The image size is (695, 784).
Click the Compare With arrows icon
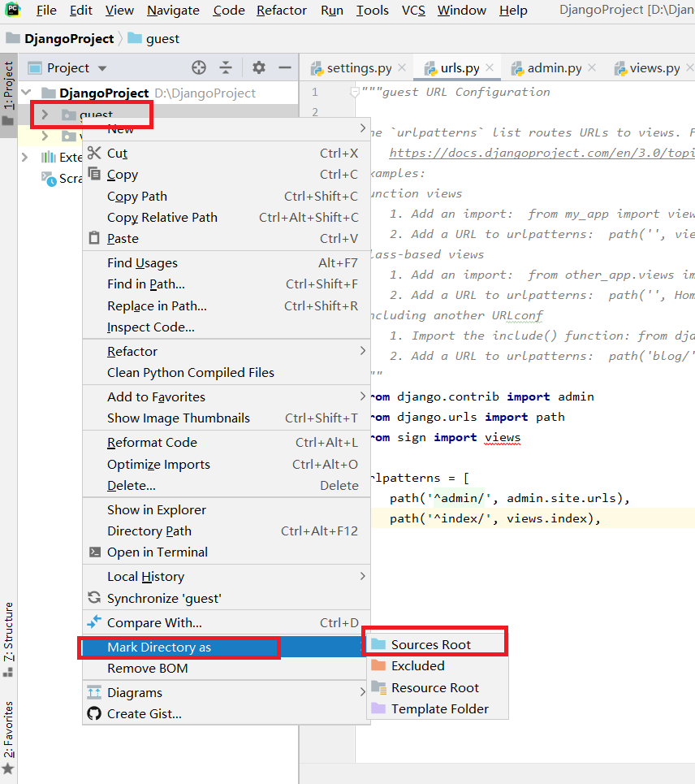click(94, 622)
